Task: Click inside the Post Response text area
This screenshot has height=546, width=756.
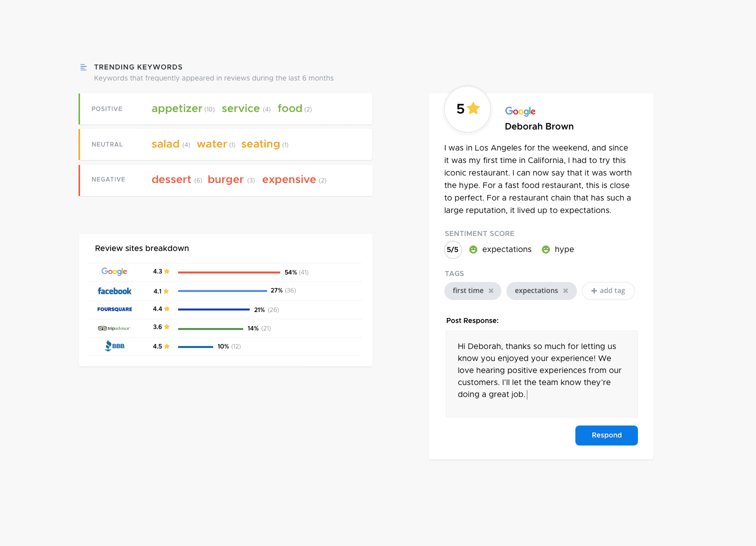Action: coord(541,373)
